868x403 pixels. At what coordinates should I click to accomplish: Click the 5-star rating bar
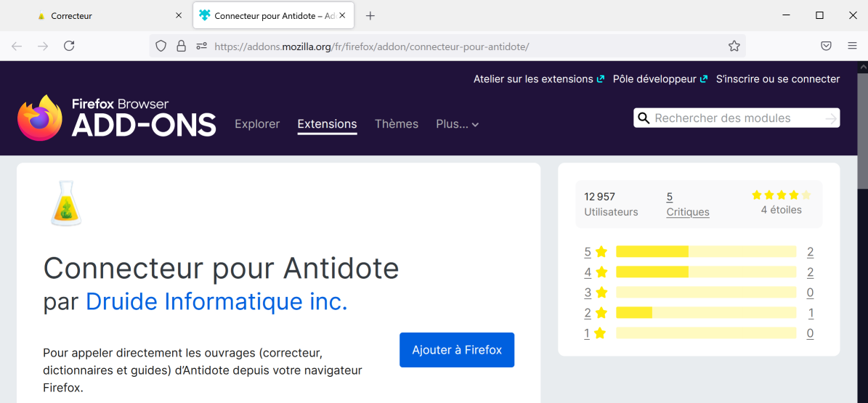tap(705, 252)
